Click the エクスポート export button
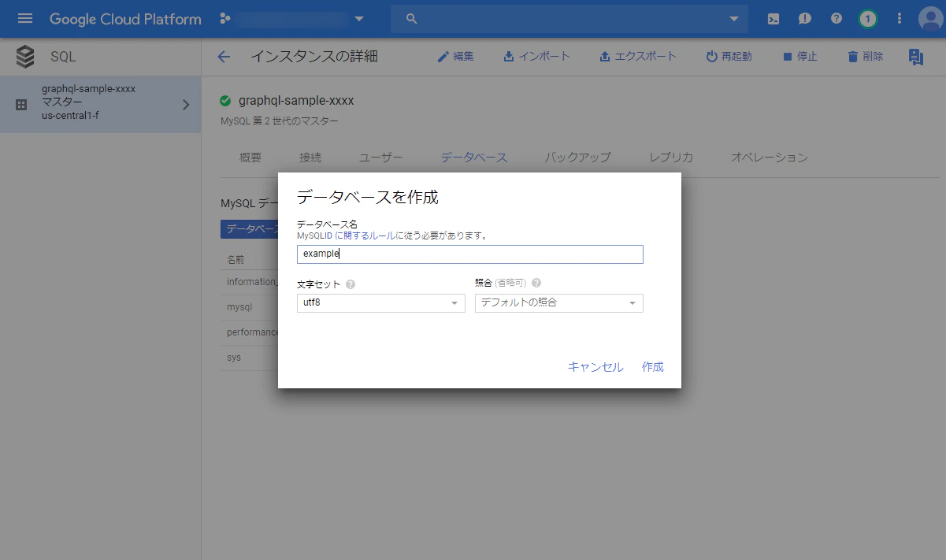 (637, 57)
